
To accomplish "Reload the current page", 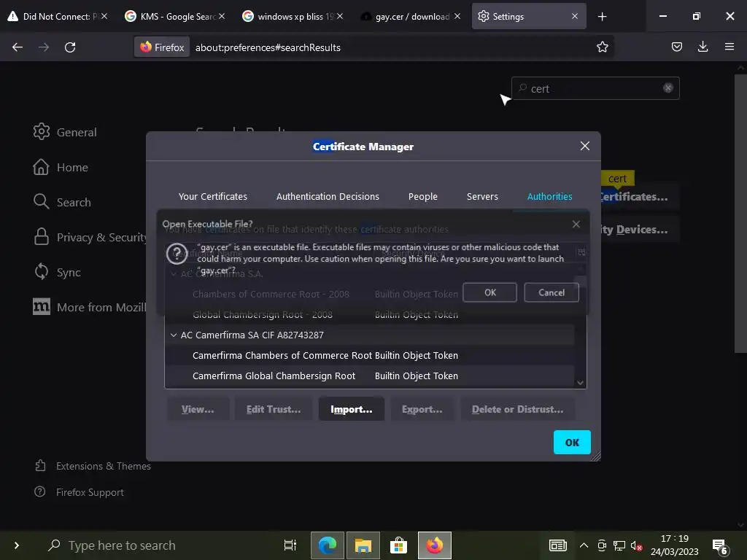I will pos(70,47).
